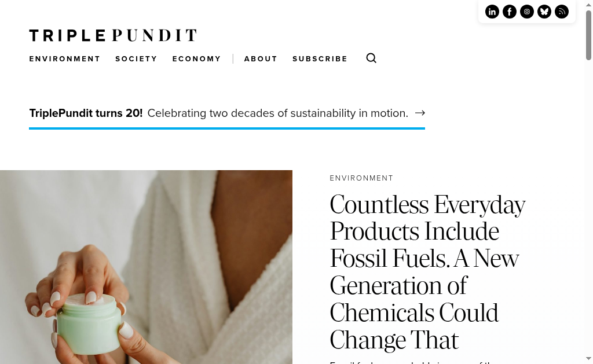Click the Subscribe navigation link
The height and width of the screenshot is (364, 593).
coord(320,59)
